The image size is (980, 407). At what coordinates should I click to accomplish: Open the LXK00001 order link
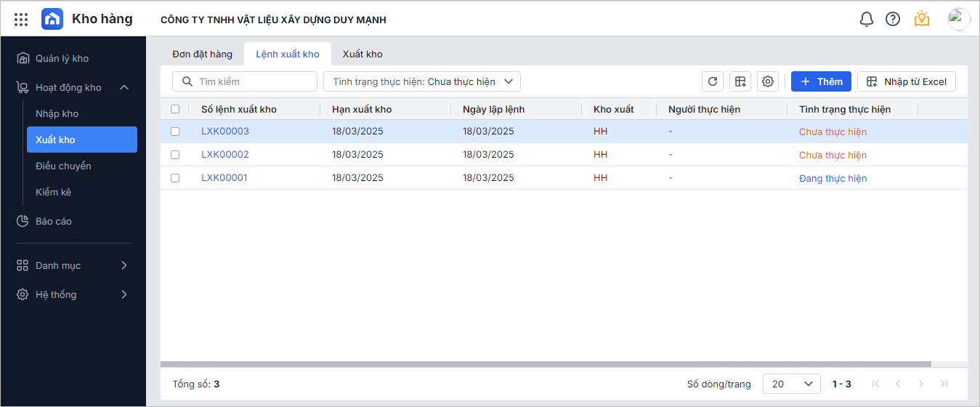224,178
